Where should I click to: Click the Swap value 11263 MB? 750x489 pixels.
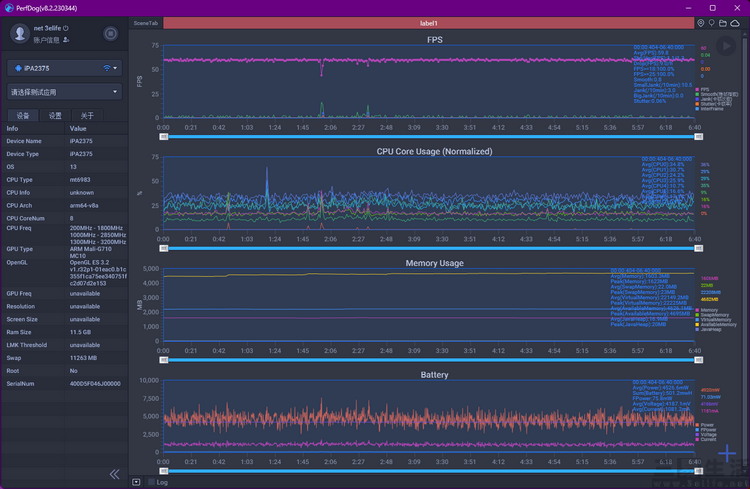[x=83, y=358]
